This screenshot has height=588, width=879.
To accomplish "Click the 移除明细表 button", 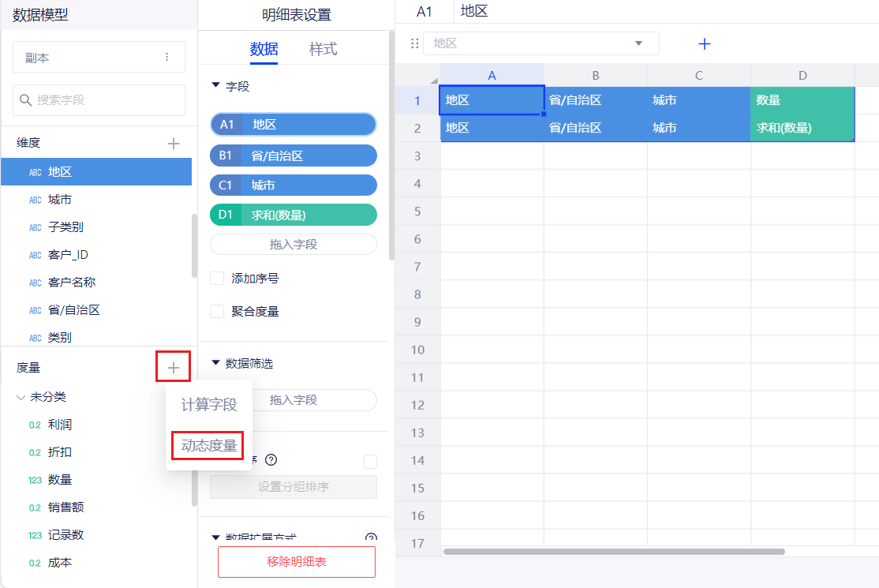I will [x=296, y=562].
